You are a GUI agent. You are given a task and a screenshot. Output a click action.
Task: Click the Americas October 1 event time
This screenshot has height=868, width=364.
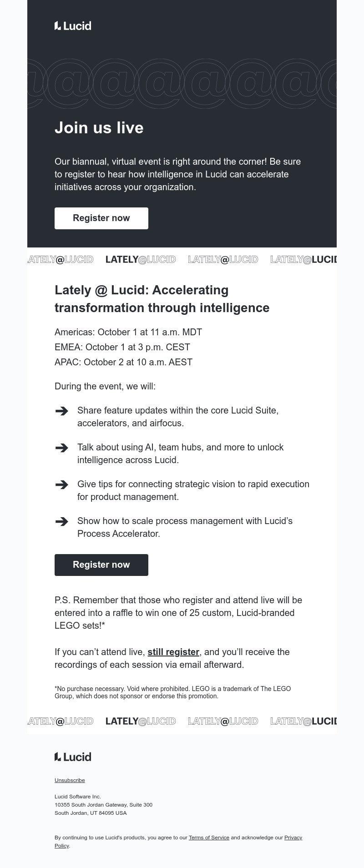[x=128, y=332]
